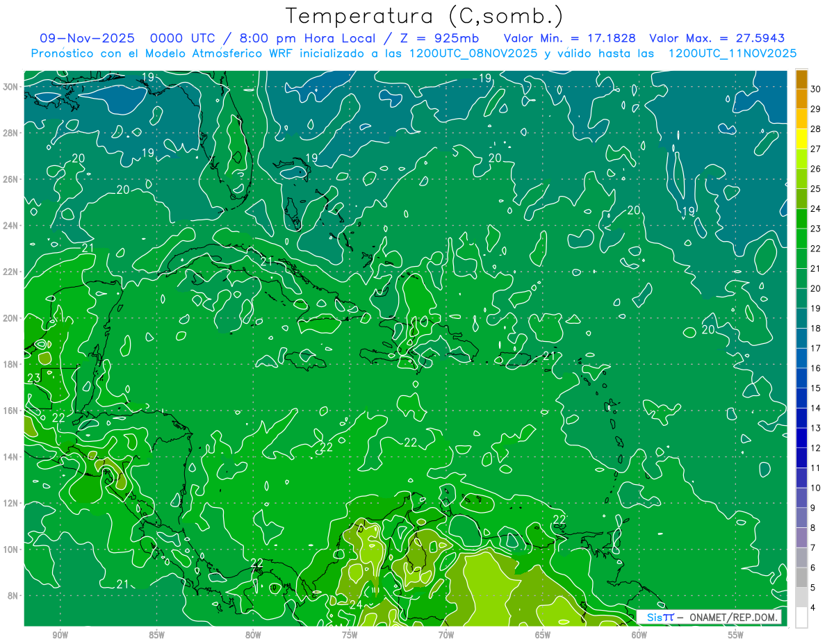Click the '29' label on the color scale
This screenshot has width=834, height=644.
point(816,109)
